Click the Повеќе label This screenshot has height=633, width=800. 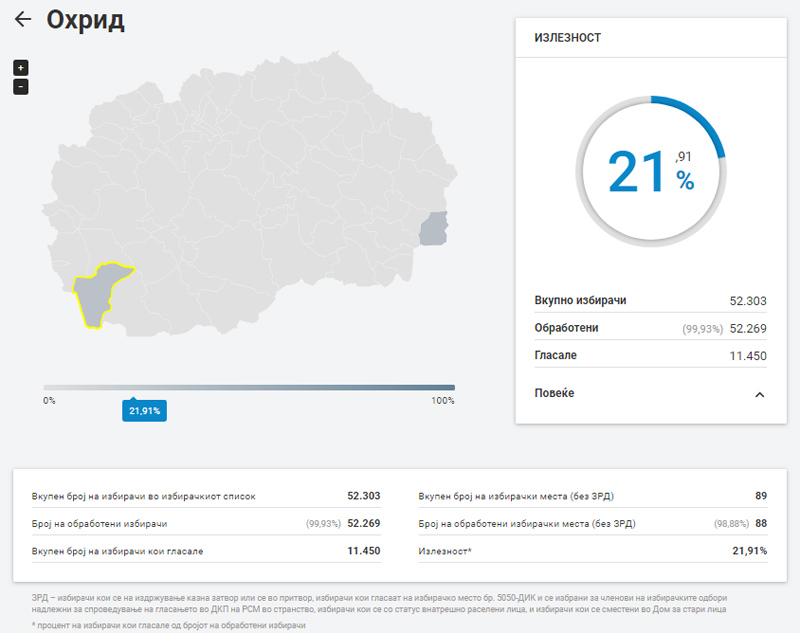[x=555, y=394]
